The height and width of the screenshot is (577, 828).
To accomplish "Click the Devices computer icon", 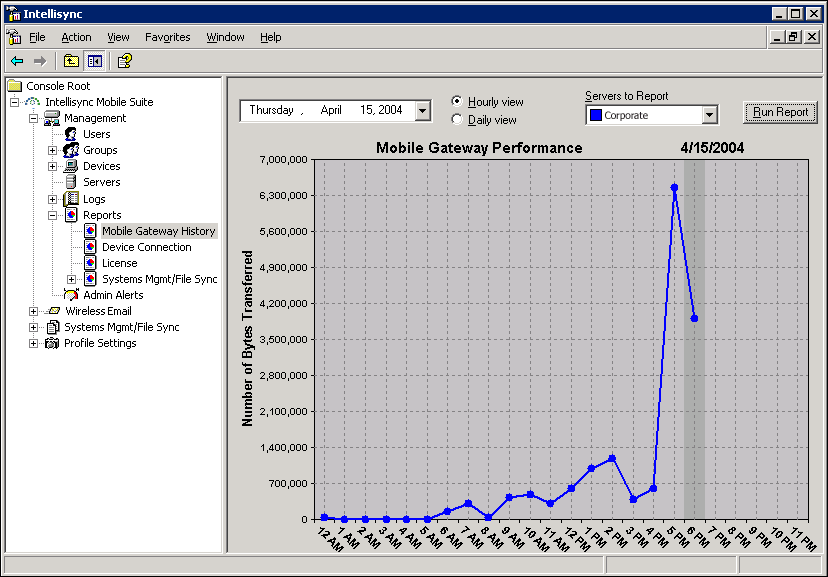I will [71, 166].
